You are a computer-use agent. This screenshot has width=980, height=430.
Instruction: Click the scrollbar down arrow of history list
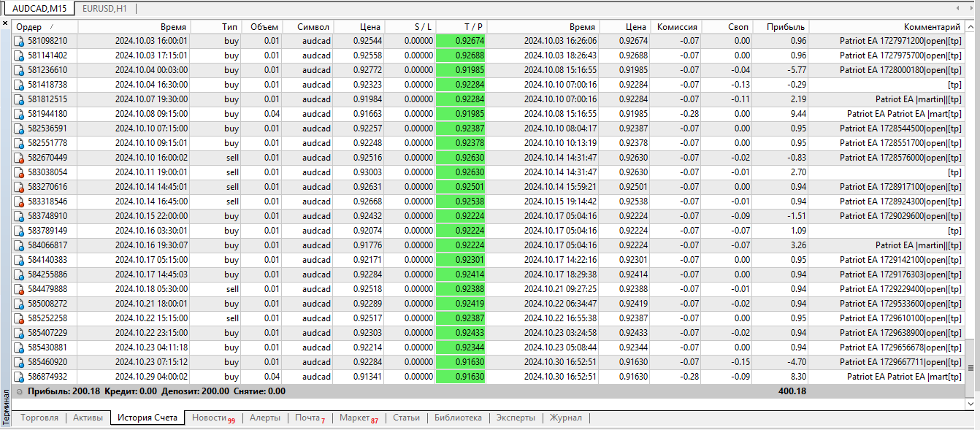pyautogui.click(x=971, y=403)
